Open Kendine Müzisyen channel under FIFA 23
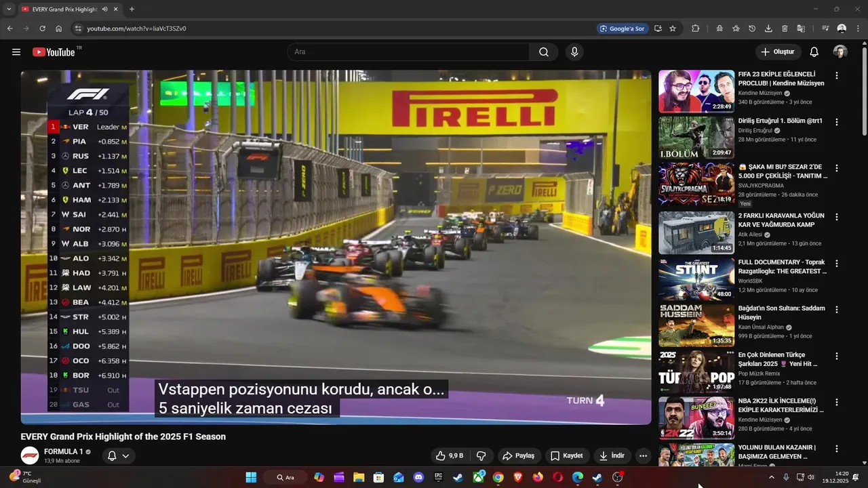This screenshot has height=488, width=868. click(x=760, y=93)
